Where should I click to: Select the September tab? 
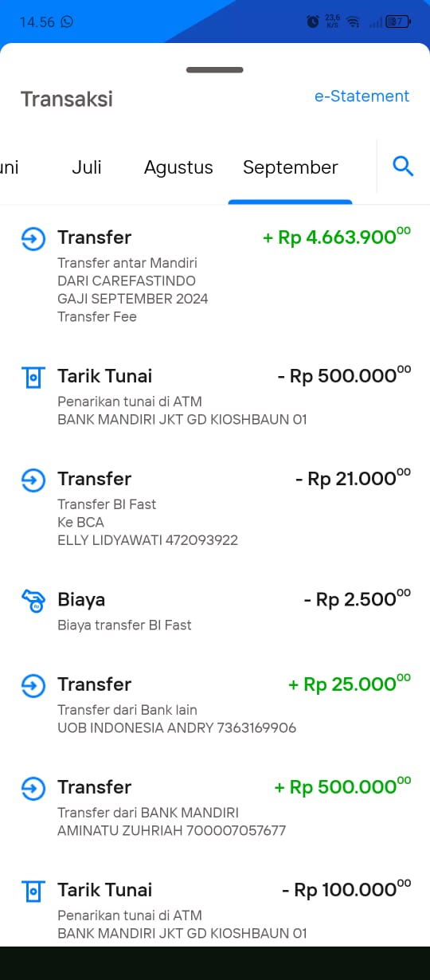click(290, 167)
